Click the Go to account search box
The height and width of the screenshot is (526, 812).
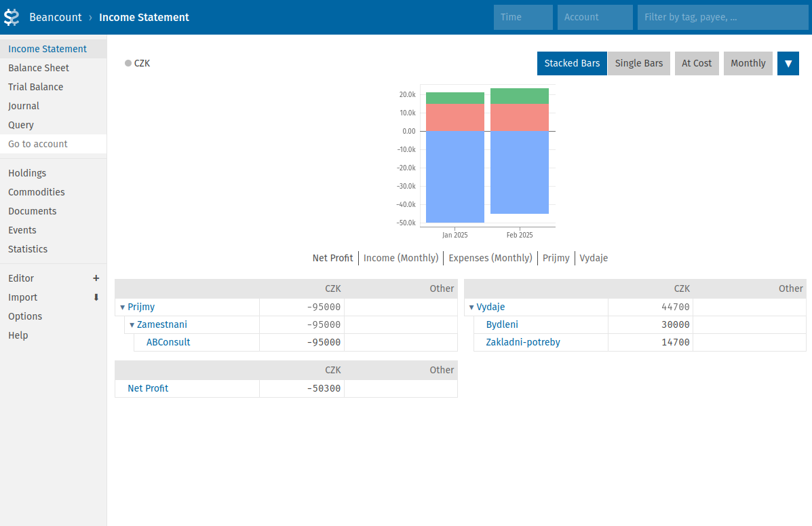53,144
